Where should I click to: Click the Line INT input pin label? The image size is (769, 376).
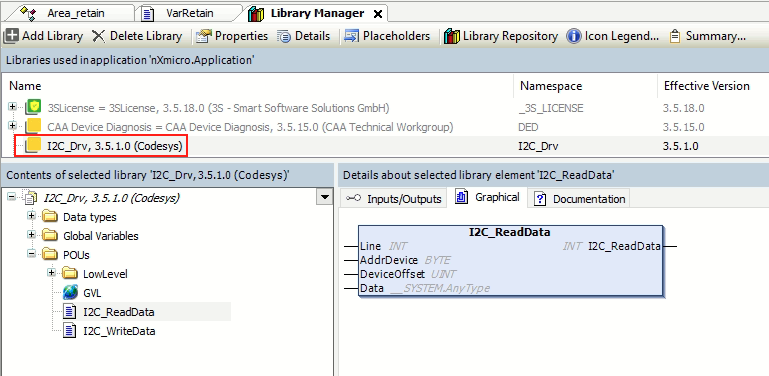point(383,246)
